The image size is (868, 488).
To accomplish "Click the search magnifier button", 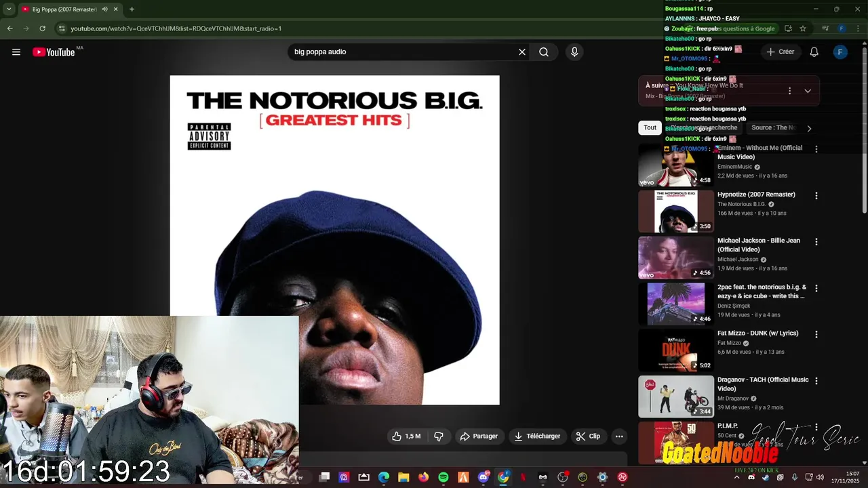I will tap(544, 52).
